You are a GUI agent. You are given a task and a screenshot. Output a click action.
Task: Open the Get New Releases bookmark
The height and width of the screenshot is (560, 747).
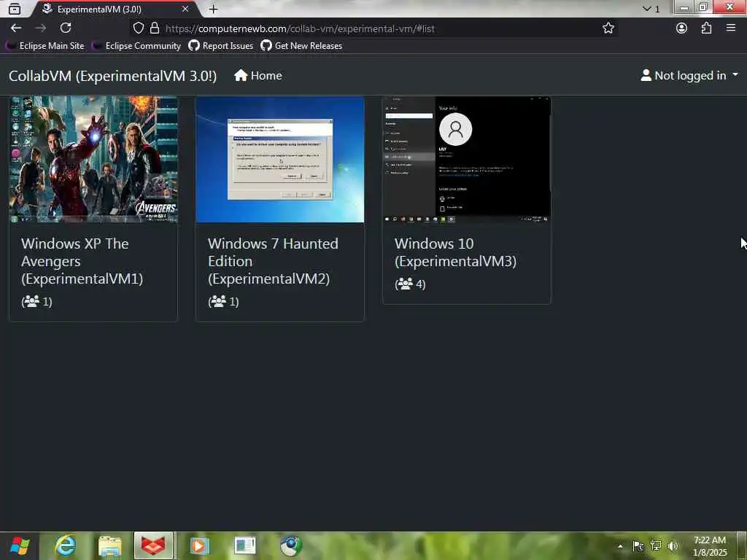pos(301,46)
